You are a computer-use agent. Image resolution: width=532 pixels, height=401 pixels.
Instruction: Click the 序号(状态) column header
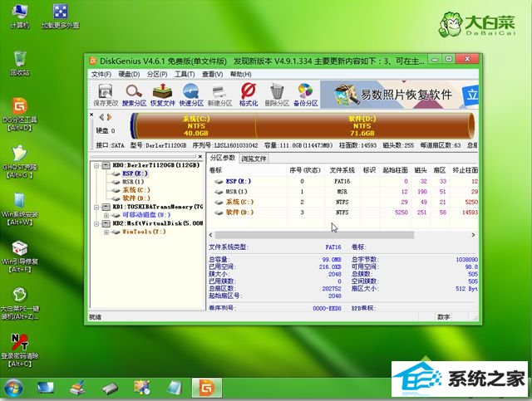(305, 170)
